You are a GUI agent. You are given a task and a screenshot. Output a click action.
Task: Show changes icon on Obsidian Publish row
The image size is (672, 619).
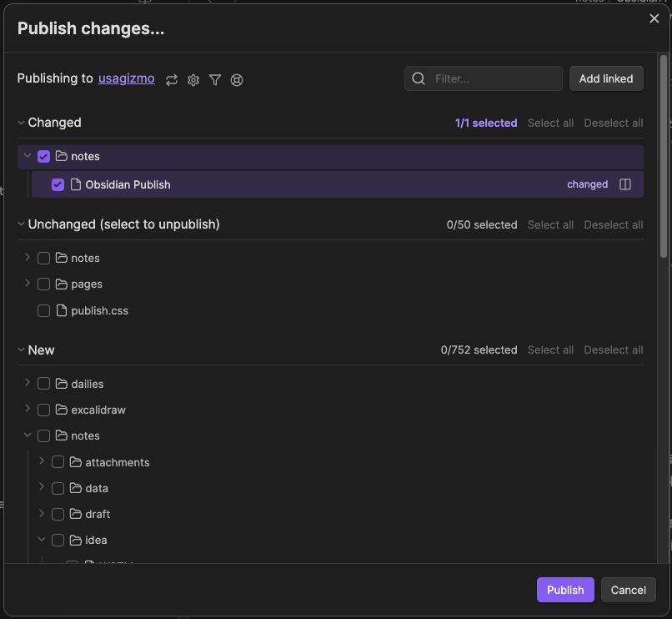tap(625, 184)
